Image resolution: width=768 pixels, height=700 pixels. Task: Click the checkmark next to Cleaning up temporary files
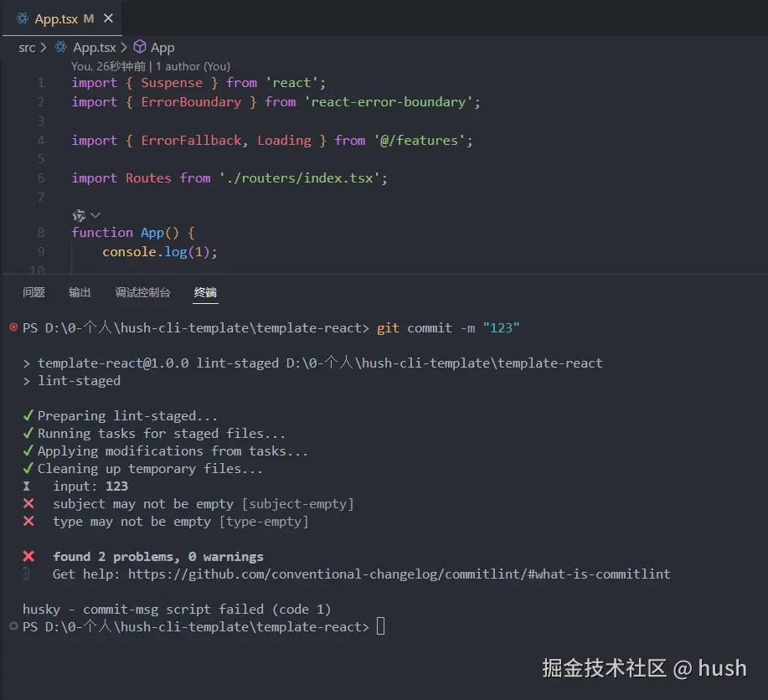(x=27, y=468)
